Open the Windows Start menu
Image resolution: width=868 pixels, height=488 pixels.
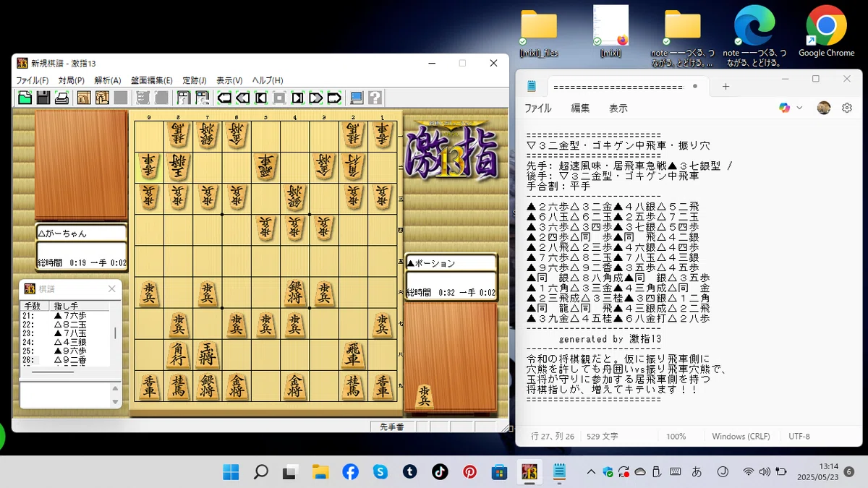231,472
